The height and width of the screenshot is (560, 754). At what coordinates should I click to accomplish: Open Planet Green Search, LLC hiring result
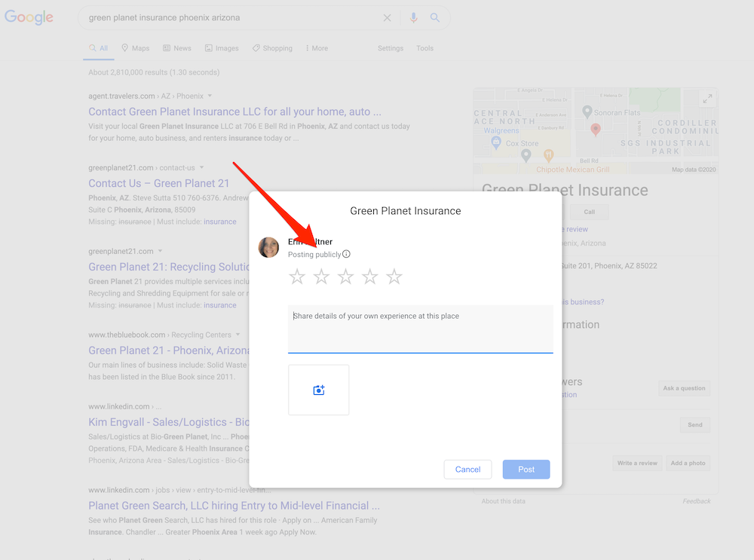(x=234, y=506)
